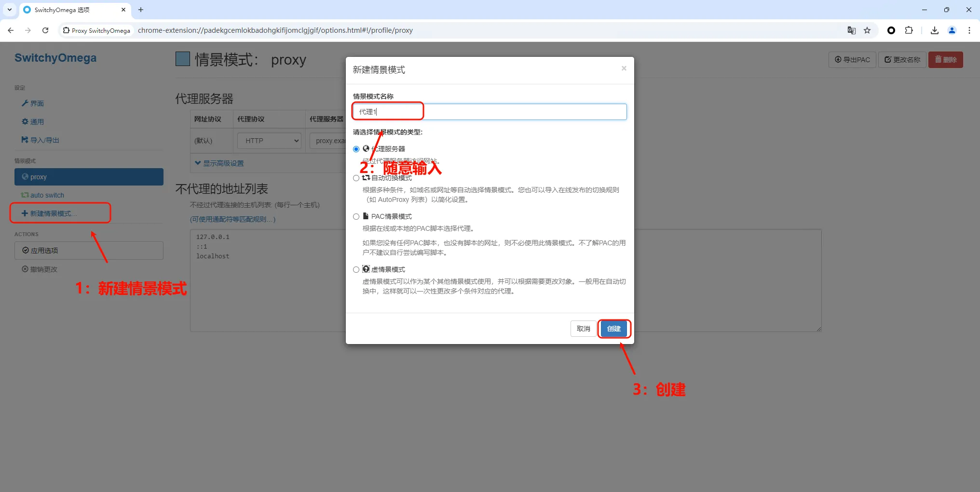This screenshot has width=980, height=492.
Task: Click the browser back arrow
Action: point(11,30)
